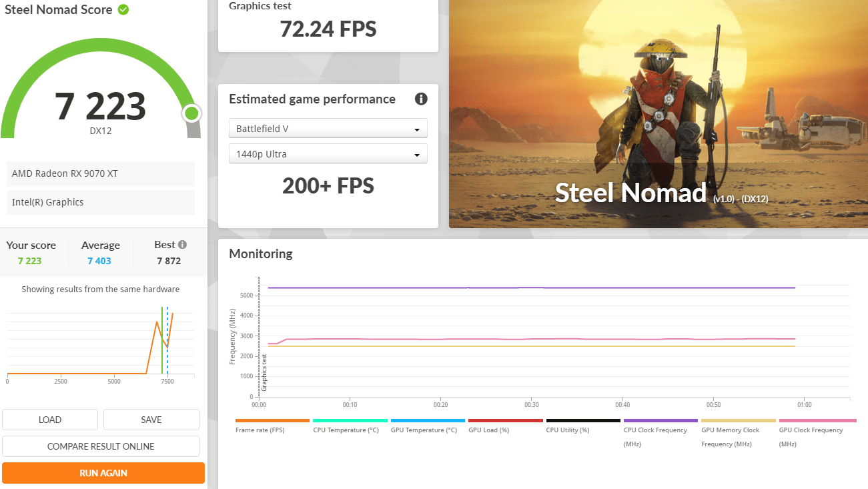Image resolution: width=868 pixels, height=489 pixels.
Task: Toggle the CPU Temperature legend swatch
Action: [350, 421]
